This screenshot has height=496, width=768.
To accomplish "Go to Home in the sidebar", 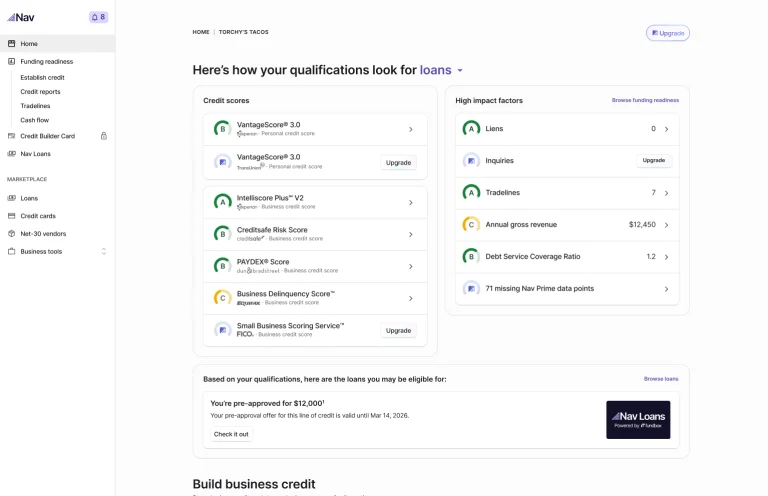I will tap(58, 44).
